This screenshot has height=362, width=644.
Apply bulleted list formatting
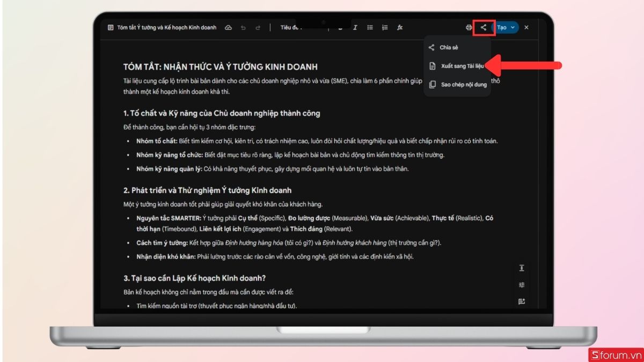point(370,27)
